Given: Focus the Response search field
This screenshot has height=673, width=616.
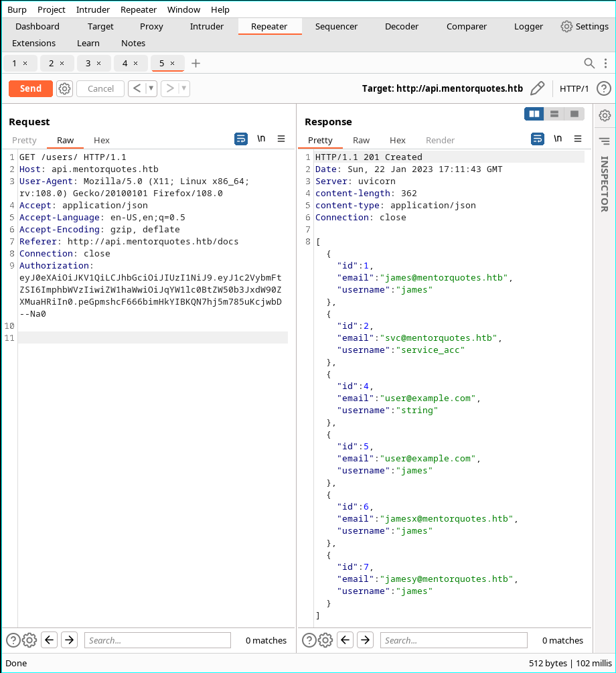Looking at the screenshot, I should tap(454, 640).
